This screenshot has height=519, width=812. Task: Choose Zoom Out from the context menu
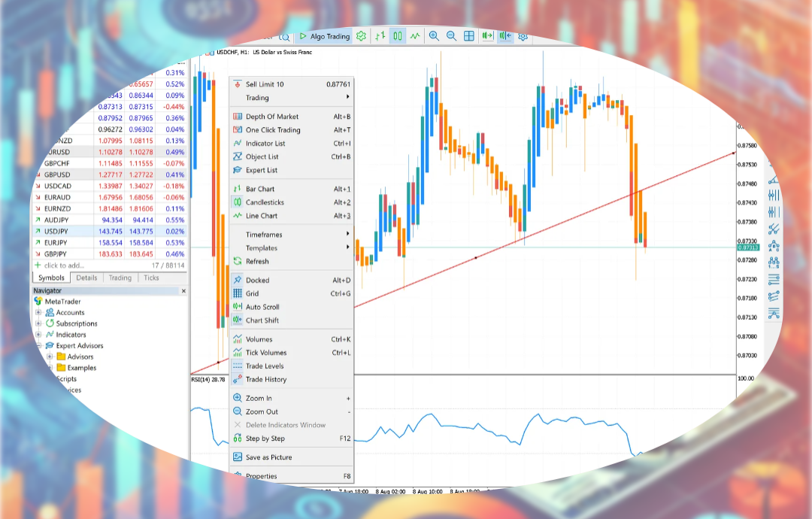[x=291, y=411]
